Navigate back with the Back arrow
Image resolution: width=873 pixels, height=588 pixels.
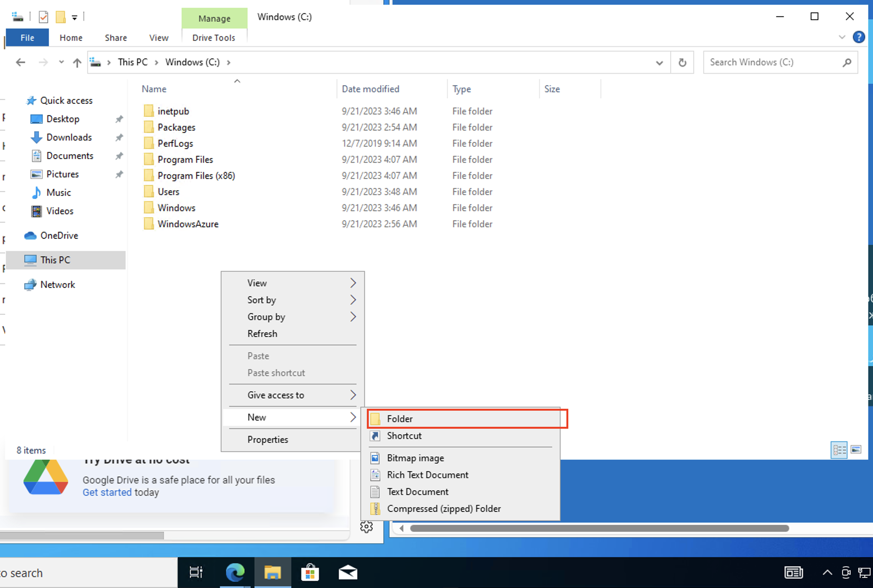21,62
